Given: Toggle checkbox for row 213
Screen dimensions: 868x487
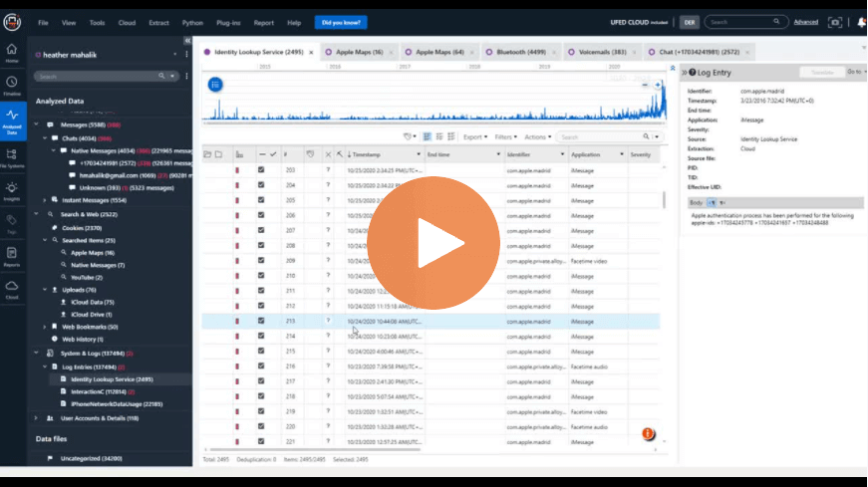Looking at the screenshot, I should point(261,321).
